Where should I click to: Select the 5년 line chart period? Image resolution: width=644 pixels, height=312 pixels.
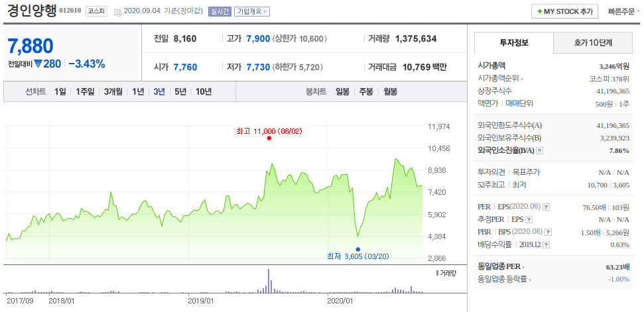pos(180,91)
